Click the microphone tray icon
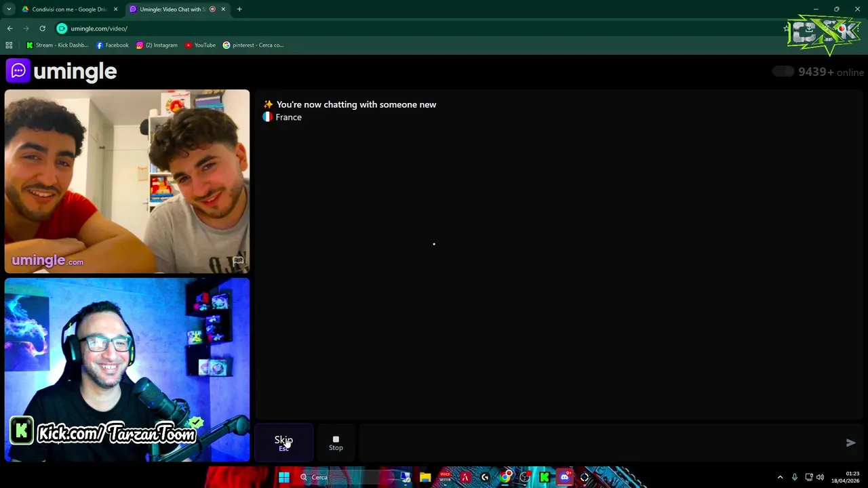Viewport: 868px width, 488px height. pyautogui.click(x=795, y=477)
